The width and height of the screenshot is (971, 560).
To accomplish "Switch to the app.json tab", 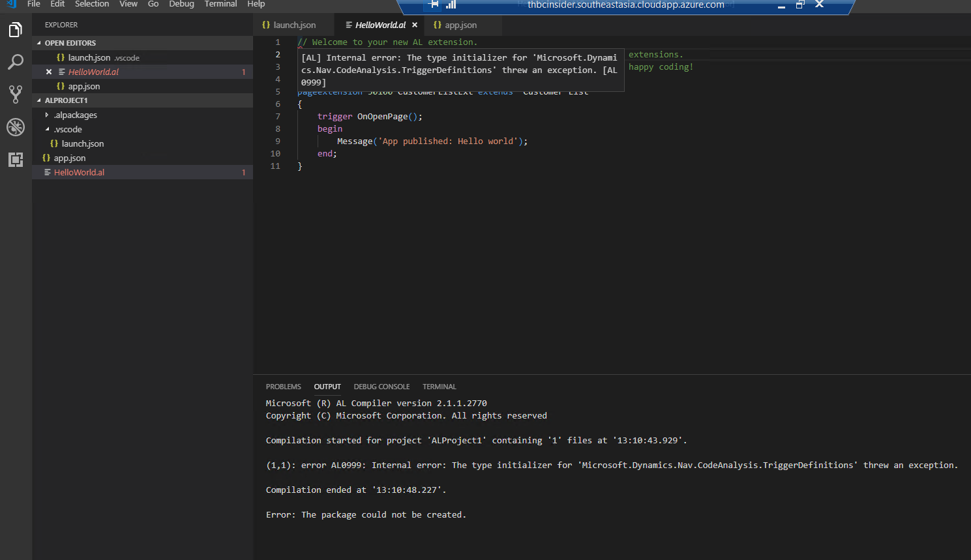I will [x=462, y=25].
